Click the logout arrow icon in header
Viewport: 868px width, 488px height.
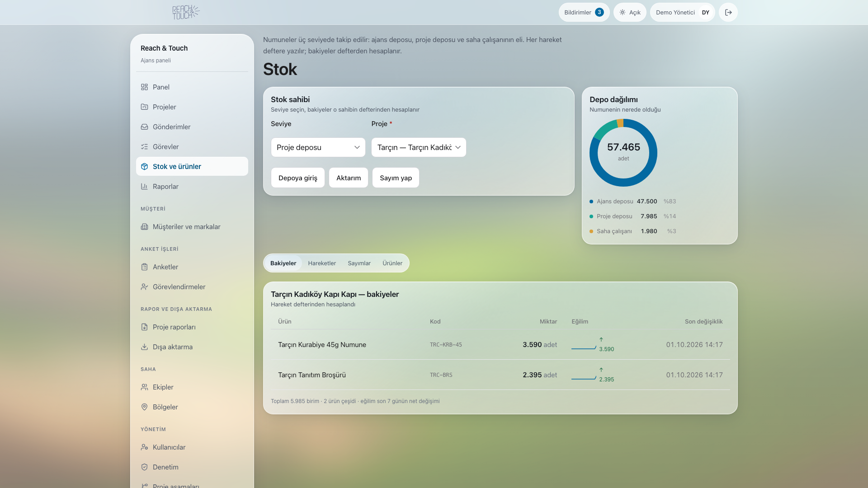pos(728,12)
